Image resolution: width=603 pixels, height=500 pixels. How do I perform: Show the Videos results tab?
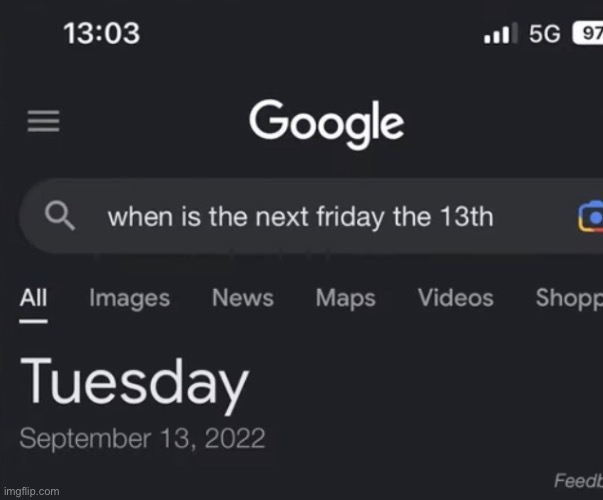click(x=455, y=298)
